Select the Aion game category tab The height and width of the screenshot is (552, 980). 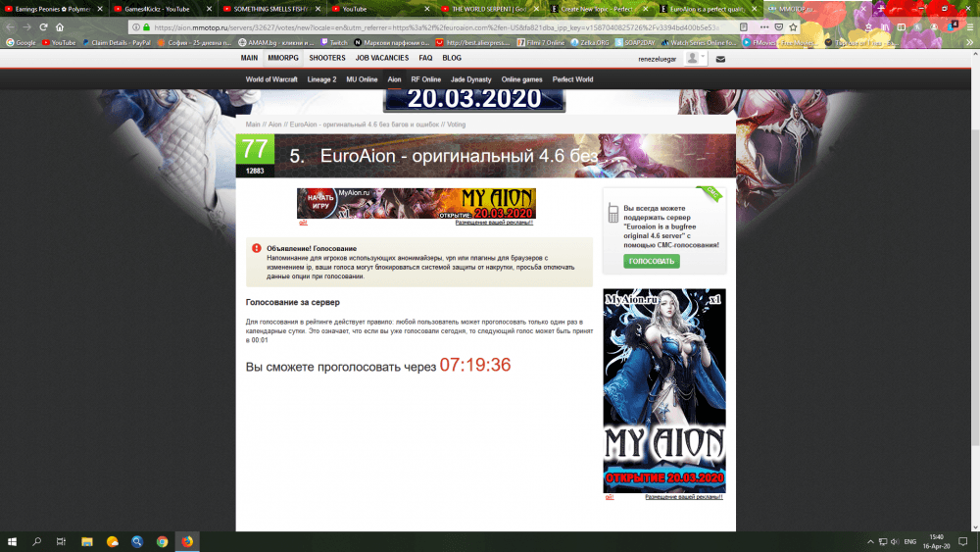pyautogui.click(x=394, y=79)
